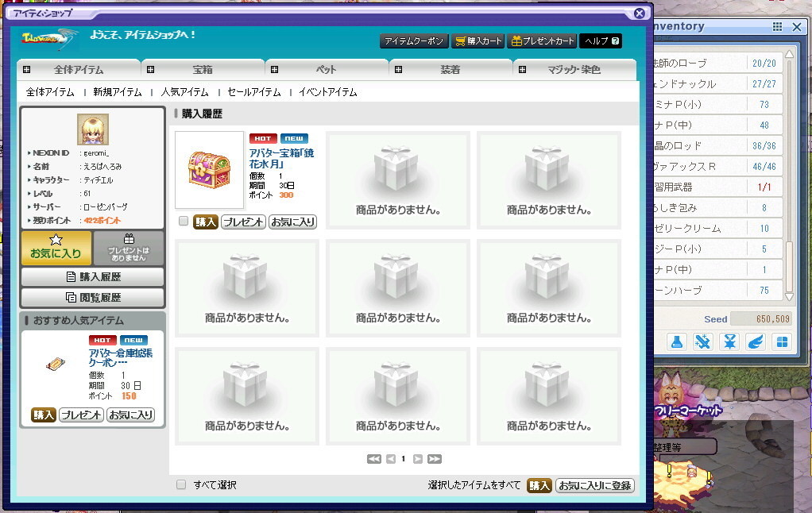Open the hourglass quest icon in the inventory panel
812x513 pixels.
730,341
